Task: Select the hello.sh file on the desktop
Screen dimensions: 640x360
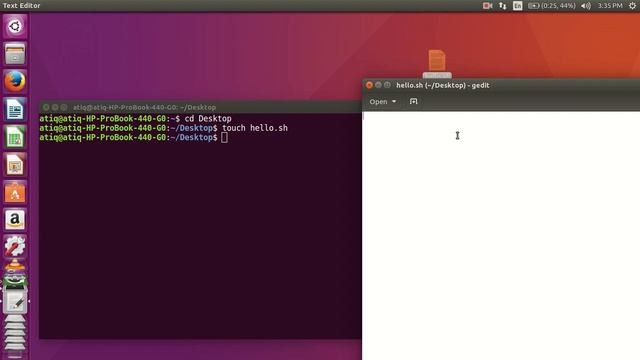Action: pos(437,63)
